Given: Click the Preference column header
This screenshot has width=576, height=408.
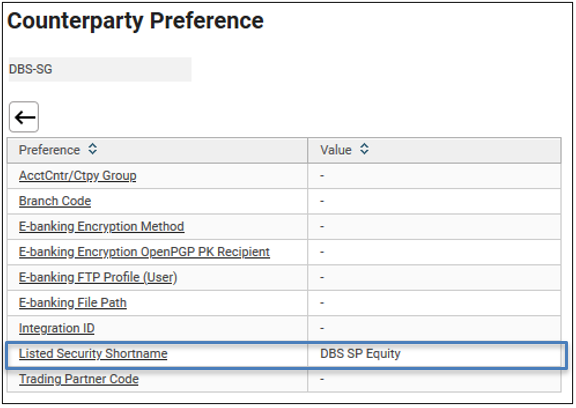Looking at the screenshot, I should 157,150.
